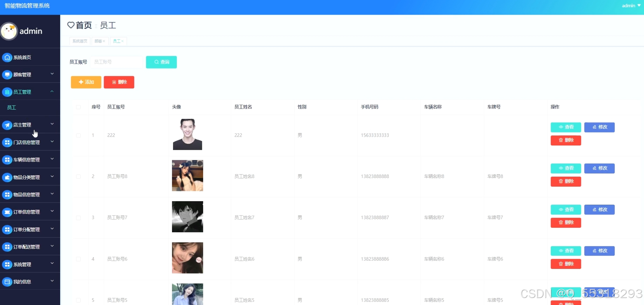Open the admin dropdown in top bar
The height and width of the screenshot is (305, 644).
click(631, 6)
